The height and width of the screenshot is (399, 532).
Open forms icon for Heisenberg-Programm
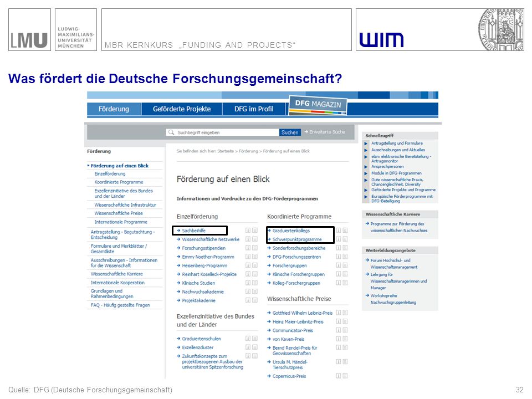(x=255, y=265)
